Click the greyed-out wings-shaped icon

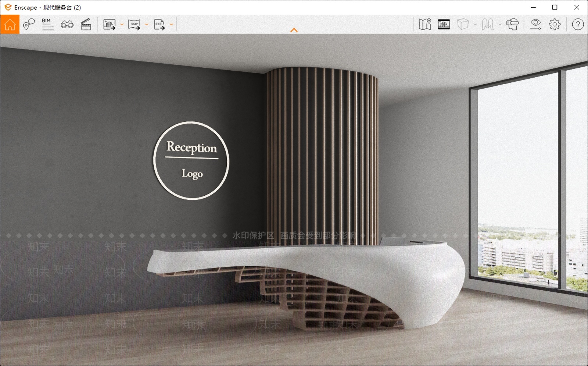488,25
